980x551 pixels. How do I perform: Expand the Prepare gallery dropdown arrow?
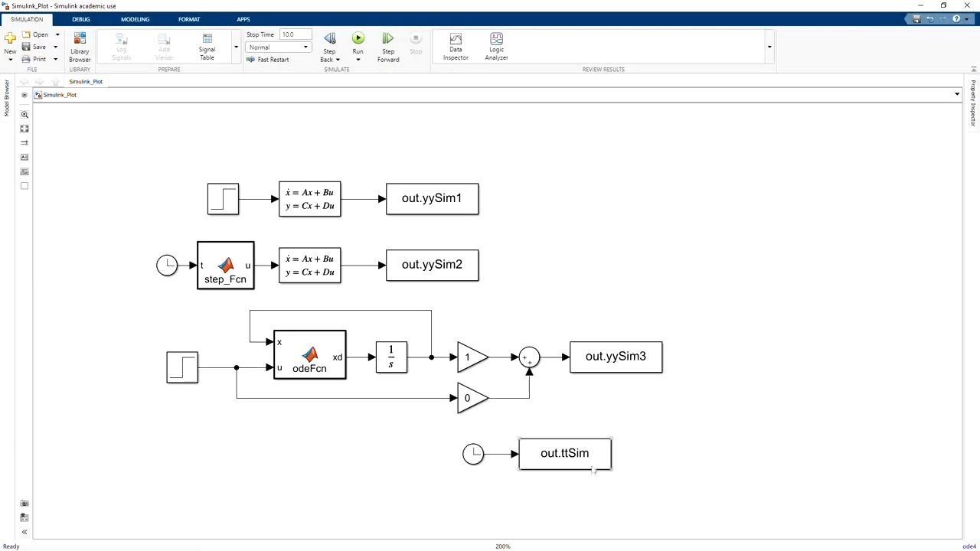[236, 47]
